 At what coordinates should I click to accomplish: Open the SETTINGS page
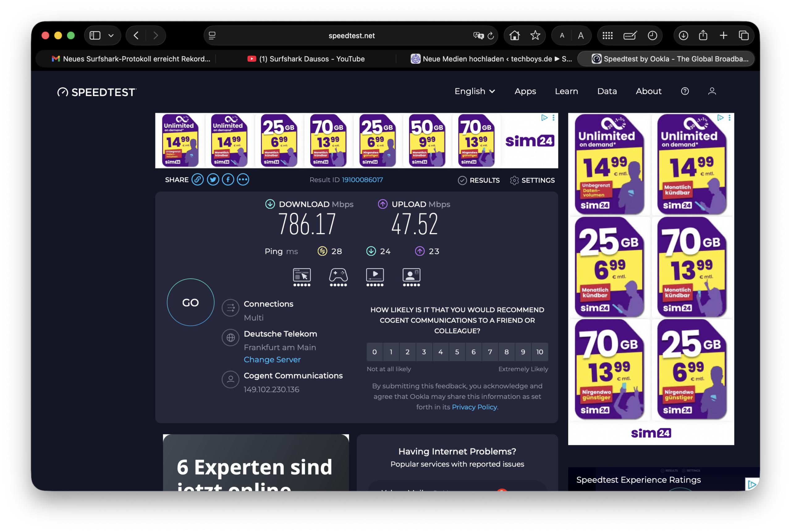click(532, 180)
